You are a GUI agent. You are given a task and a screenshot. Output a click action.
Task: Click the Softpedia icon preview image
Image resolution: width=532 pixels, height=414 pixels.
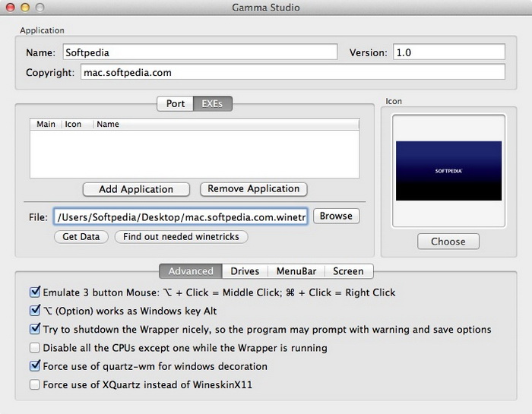point(448,171)
